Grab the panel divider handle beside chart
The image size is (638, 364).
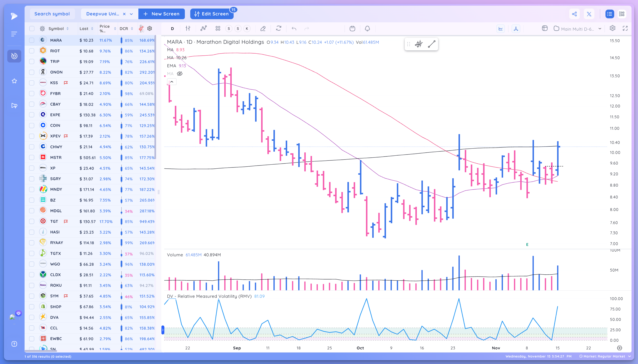coord(159,192)
